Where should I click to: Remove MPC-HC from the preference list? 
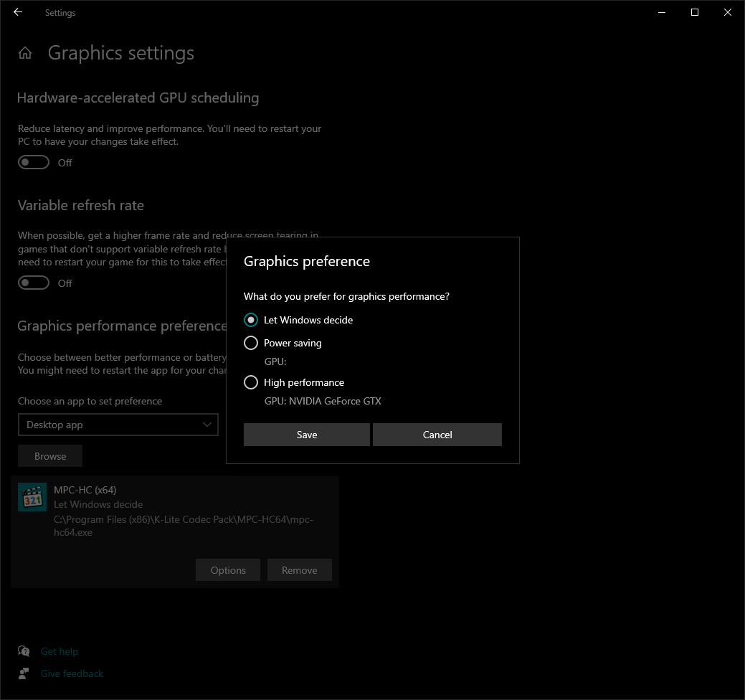click(299, 569)
